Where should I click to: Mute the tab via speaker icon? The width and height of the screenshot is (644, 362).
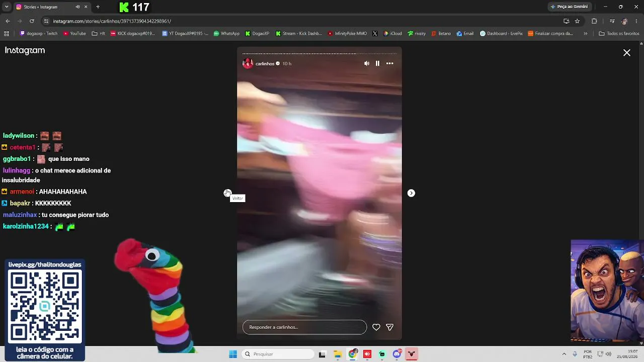[x=77, y=7]
